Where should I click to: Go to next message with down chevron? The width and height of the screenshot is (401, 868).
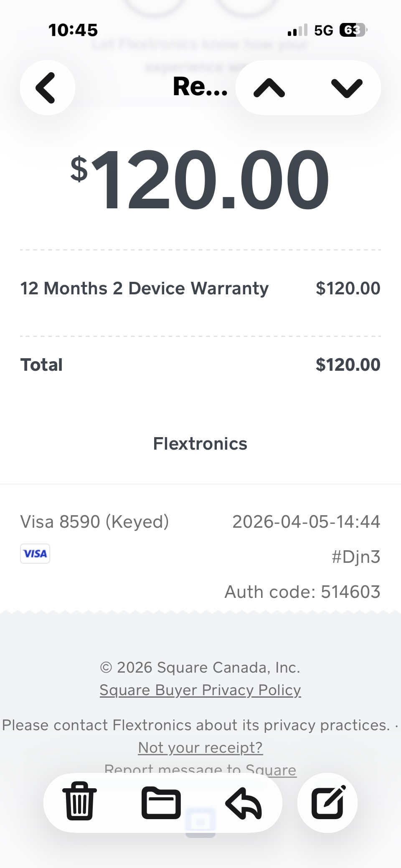[x=347, y=88]
